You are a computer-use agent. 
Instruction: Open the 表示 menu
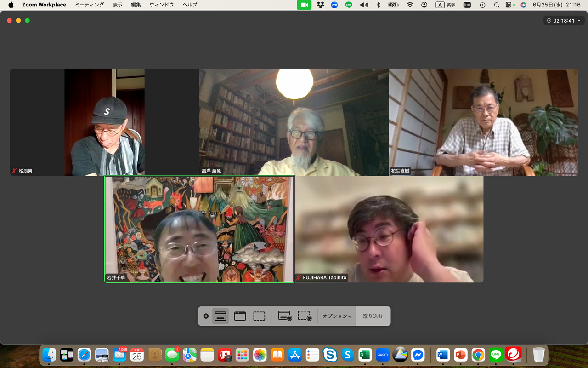click(118, 5)
